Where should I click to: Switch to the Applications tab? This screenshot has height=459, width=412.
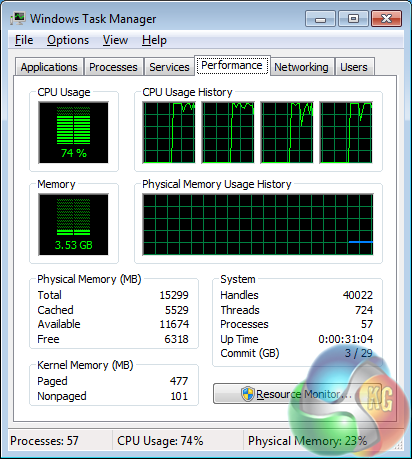tap(49, 67)
